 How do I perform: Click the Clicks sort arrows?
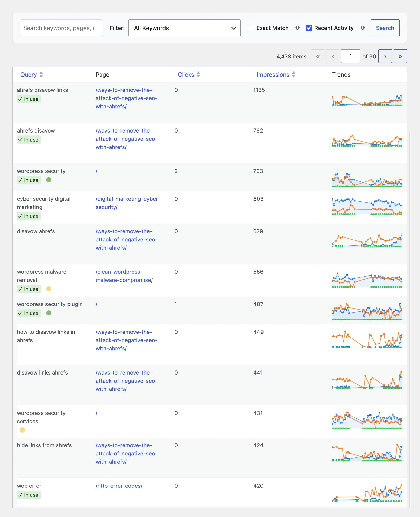tap(198, 75)
